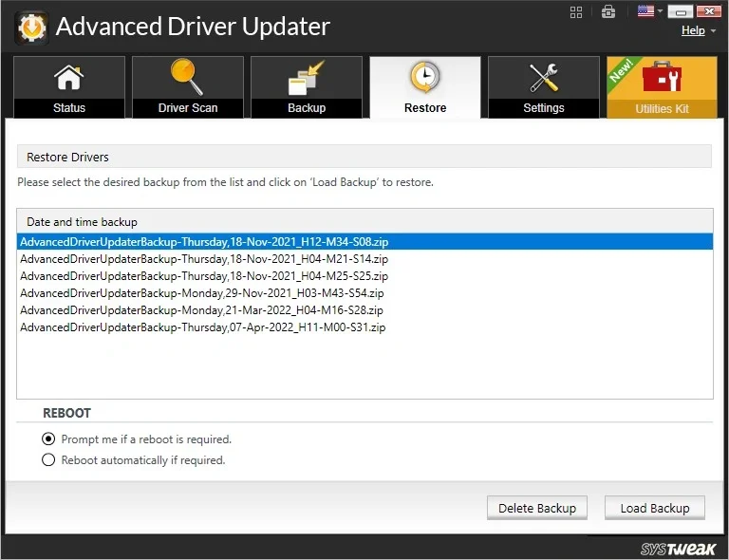Open the Help link
This screenshot has height=560, width=729.
tap(693, 30)
